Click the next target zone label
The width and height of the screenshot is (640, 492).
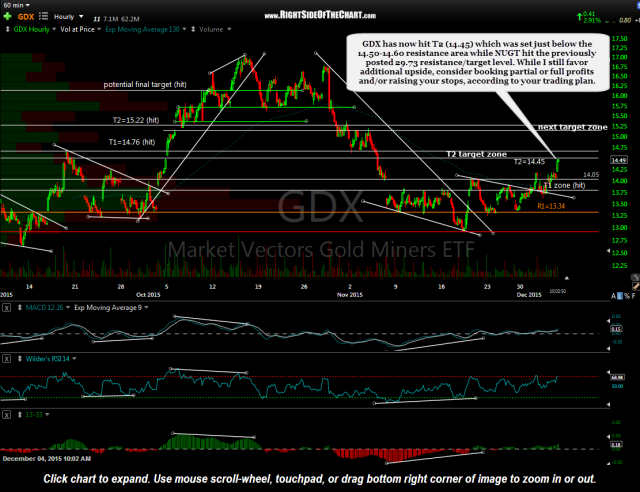tap(573, 127)
